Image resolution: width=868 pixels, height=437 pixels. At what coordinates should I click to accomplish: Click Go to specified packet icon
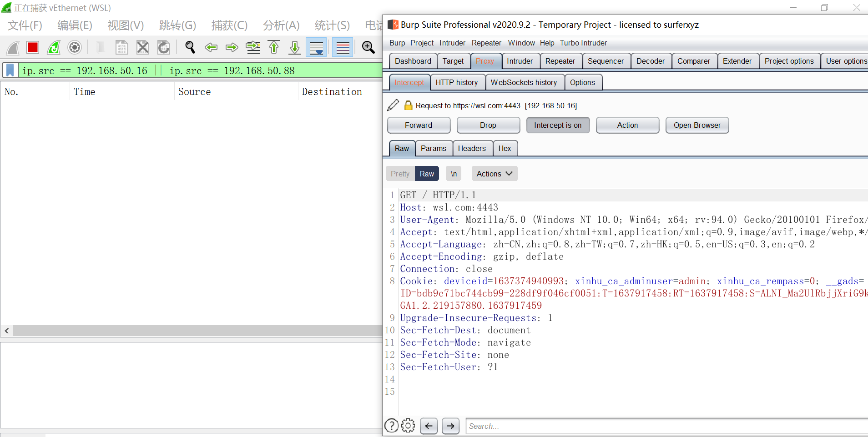(253, 47)
